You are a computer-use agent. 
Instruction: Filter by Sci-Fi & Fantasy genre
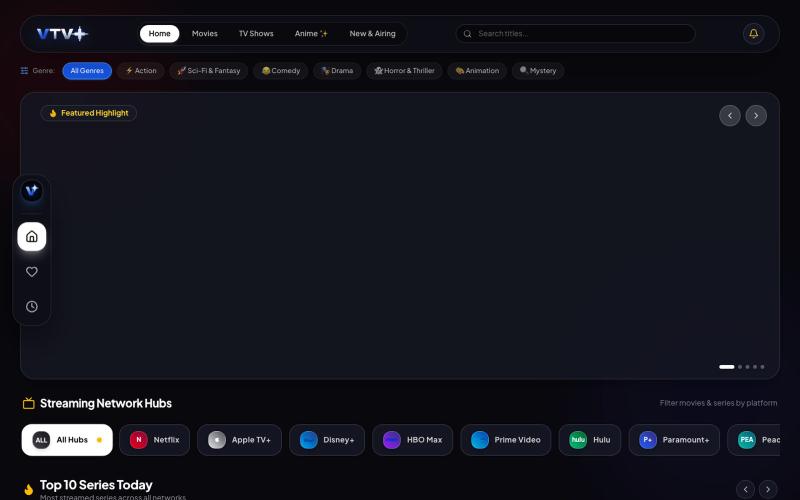pyautogui.click(x=209, y=71)
